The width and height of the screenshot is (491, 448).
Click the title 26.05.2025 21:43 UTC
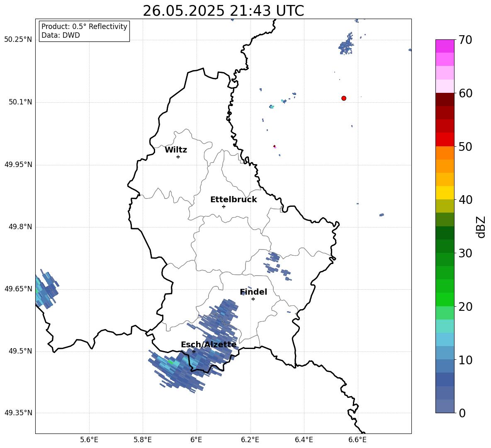click(x=223, y=11)
